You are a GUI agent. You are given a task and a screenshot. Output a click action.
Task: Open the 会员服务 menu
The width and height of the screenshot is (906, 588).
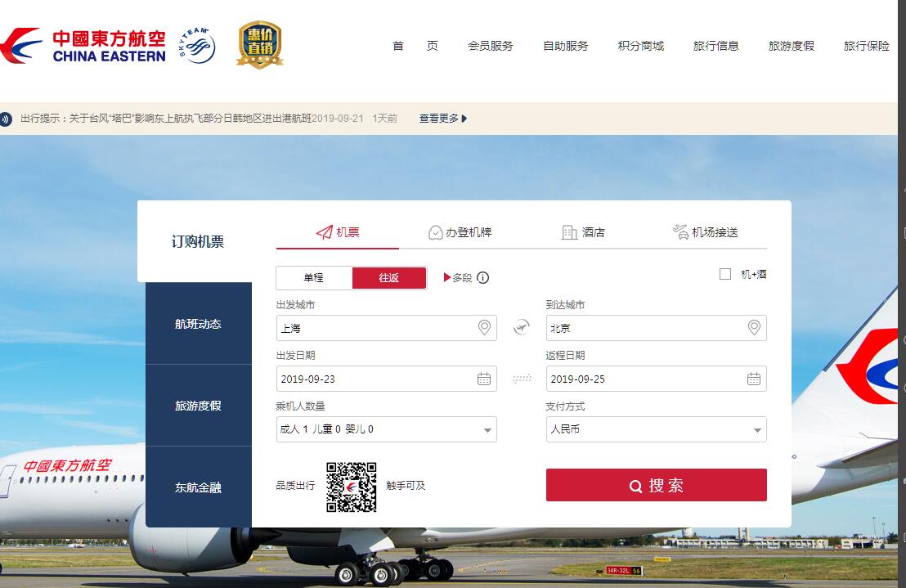491,46
